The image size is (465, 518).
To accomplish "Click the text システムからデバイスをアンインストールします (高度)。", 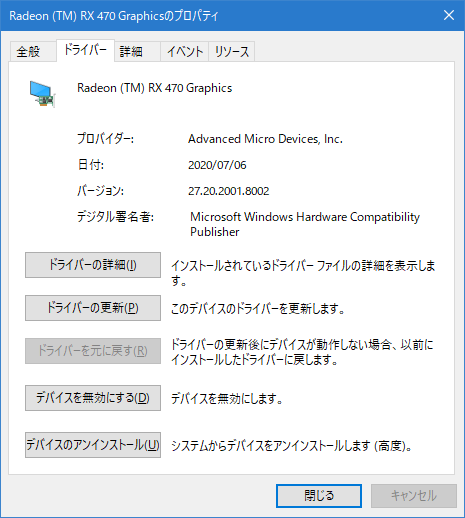I will (x=292, y=446).
